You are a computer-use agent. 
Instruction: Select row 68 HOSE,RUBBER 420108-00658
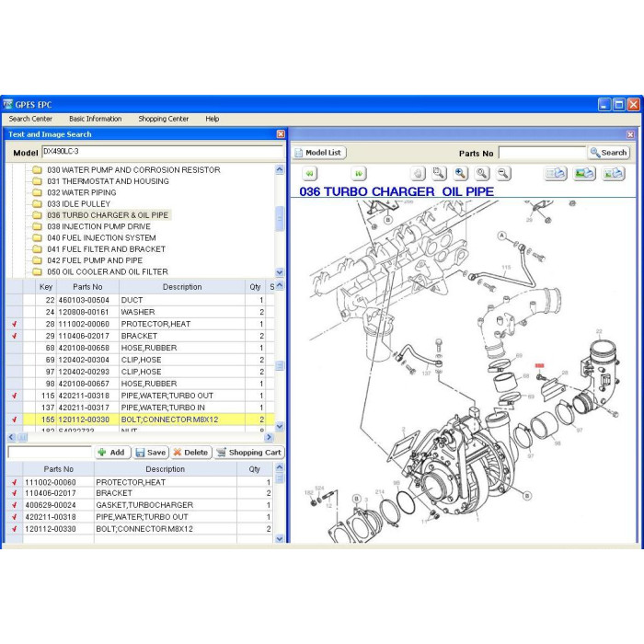tap(140, 348)
